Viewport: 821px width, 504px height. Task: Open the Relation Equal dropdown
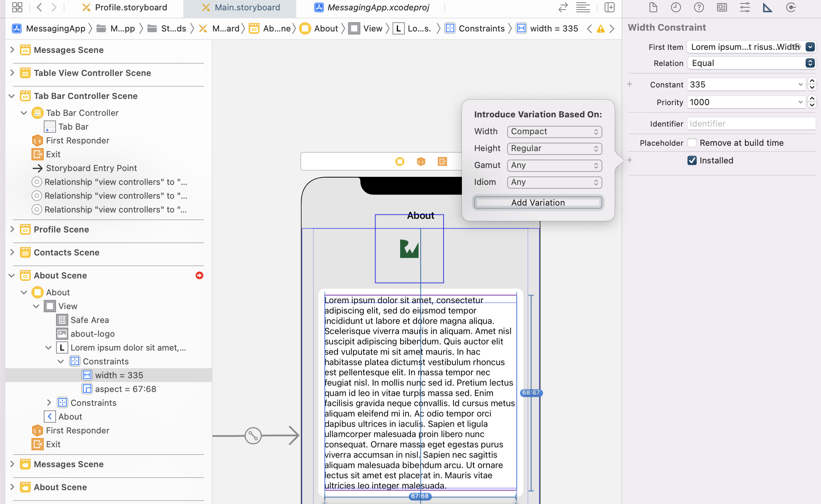coord(751,63)
